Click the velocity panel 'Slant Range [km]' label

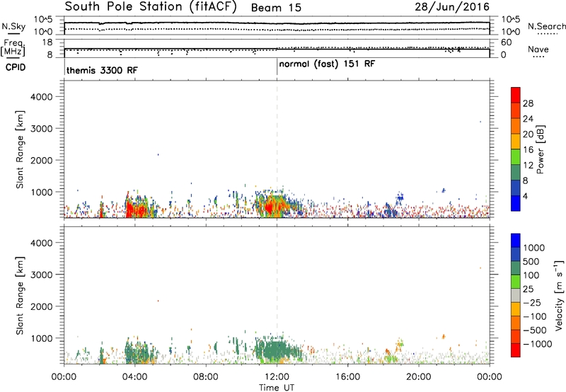[x=20, y=296]
